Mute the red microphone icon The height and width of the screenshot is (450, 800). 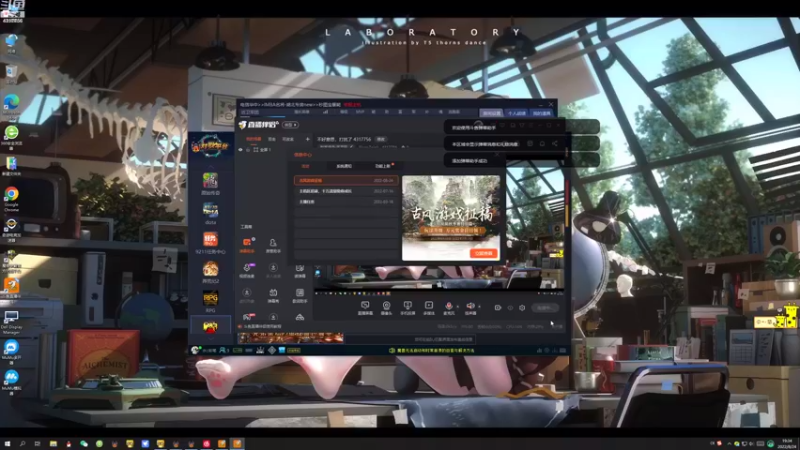point(448,306)
